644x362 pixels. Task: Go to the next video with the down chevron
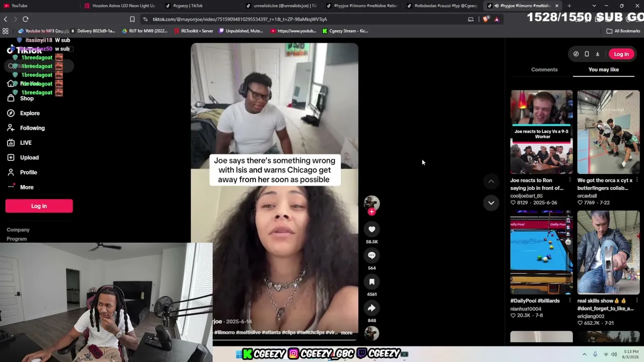[491, 203]
